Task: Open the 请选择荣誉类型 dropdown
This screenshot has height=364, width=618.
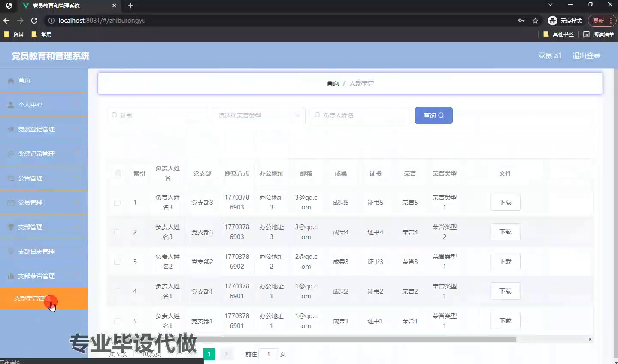Action: click(x=258, y=115)
